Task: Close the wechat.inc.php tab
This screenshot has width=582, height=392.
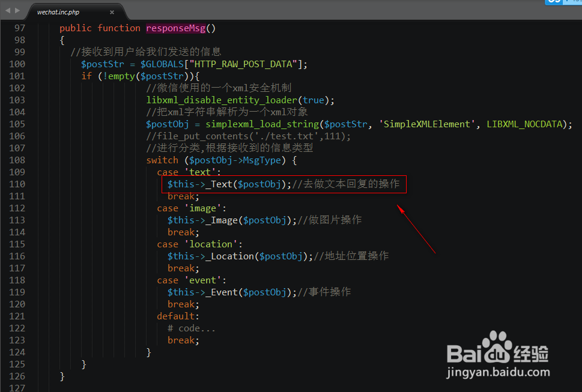Action: coord(112,11)
